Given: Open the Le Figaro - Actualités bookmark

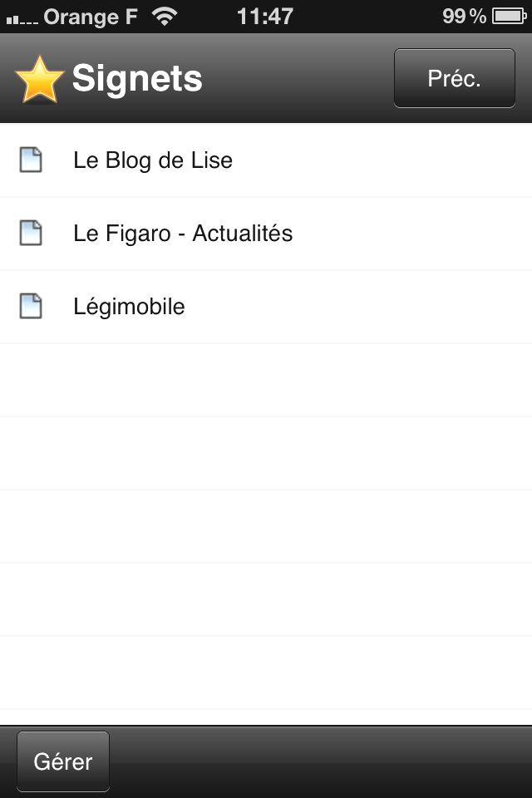Looking at the screenshot, I should tap(183, 234).
